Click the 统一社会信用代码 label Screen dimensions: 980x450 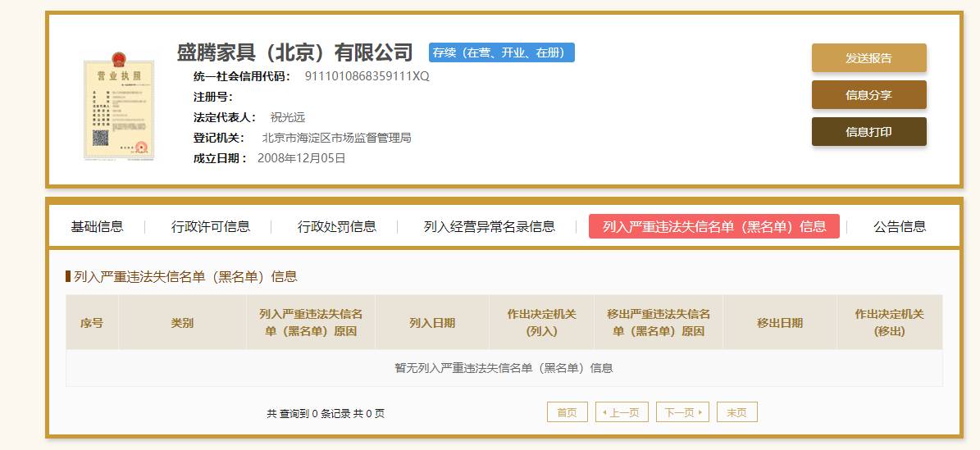coord(242,77)
